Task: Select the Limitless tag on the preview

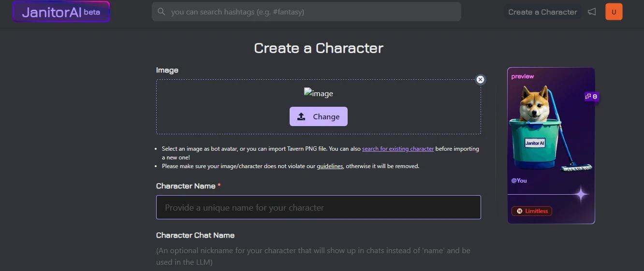Action: click(532, 211)
